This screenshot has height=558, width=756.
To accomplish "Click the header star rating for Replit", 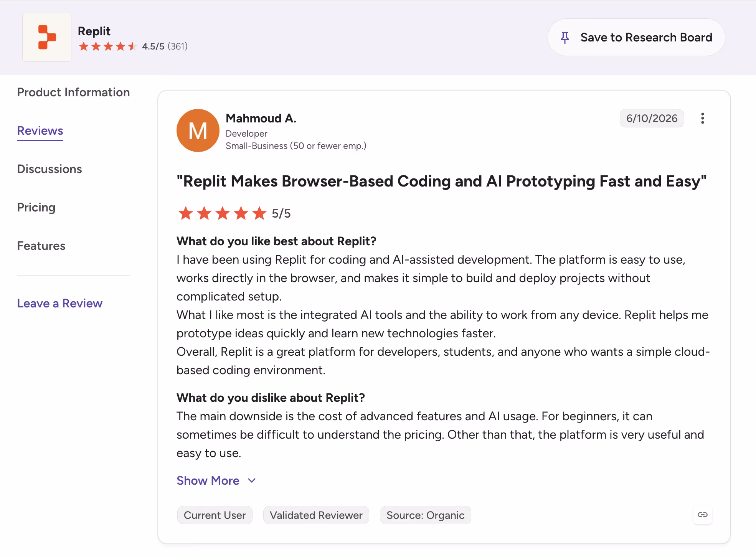I will coord(107,46).
